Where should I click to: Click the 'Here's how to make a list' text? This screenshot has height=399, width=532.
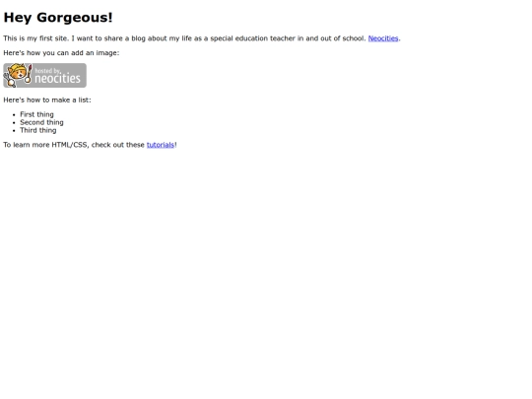47,100
